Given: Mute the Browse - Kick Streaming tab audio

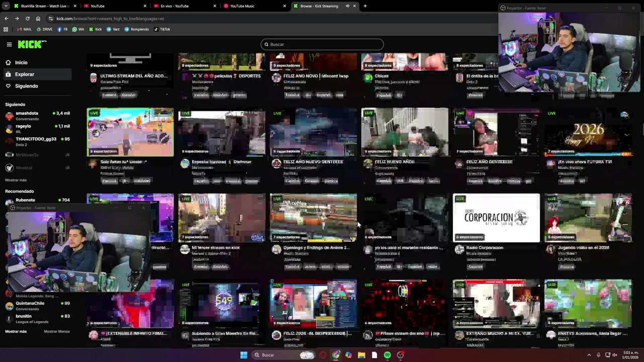Looking at the screenshot, I should (x=347, y=6).
